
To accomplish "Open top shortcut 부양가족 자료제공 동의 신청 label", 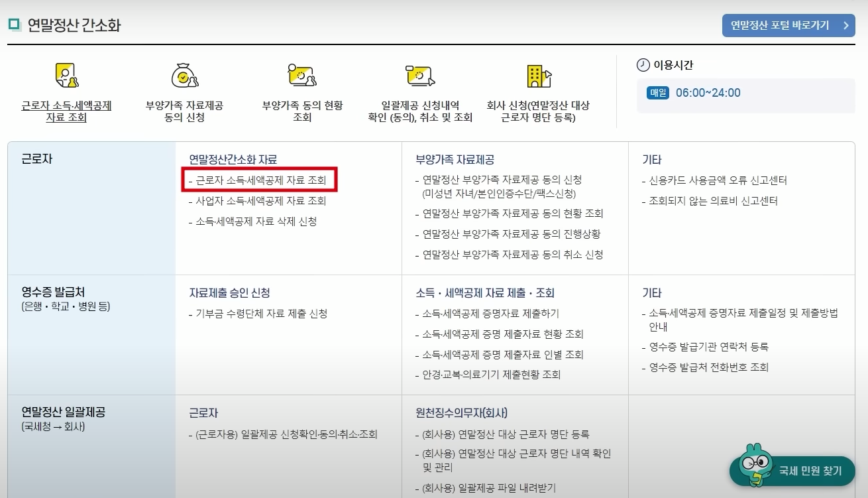I will tap(184, 111).
